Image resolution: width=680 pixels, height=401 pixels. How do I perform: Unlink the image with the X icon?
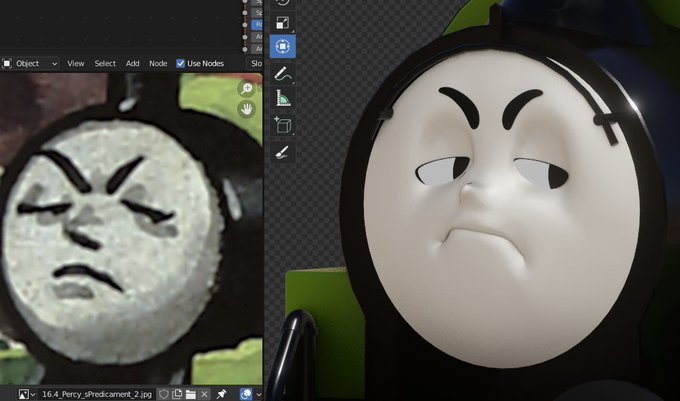tap(204, 394)
